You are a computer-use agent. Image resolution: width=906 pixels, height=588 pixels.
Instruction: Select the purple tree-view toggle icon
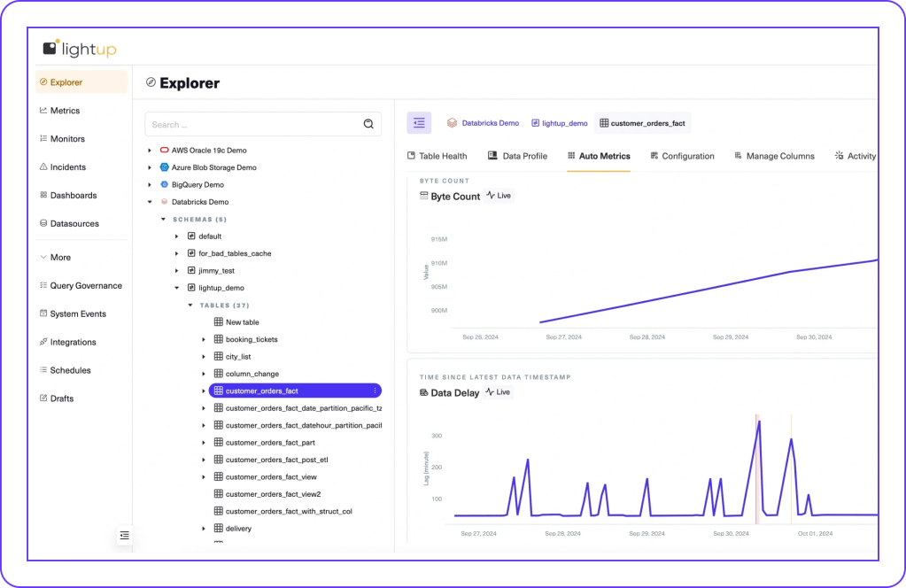[418, 122]
